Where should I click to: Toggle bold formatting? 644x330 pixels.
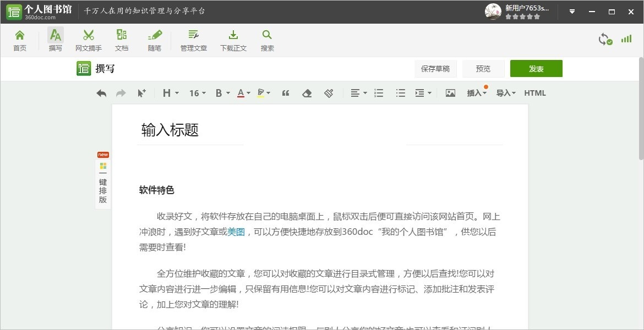tap(219, 93)
